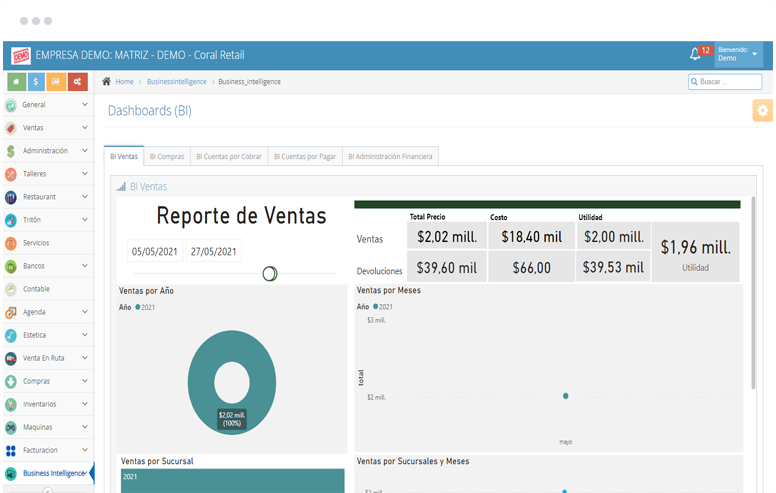Expand the Talleres menu chevron
This screenshot has width=776, height=493.
(x=85, y=173)
